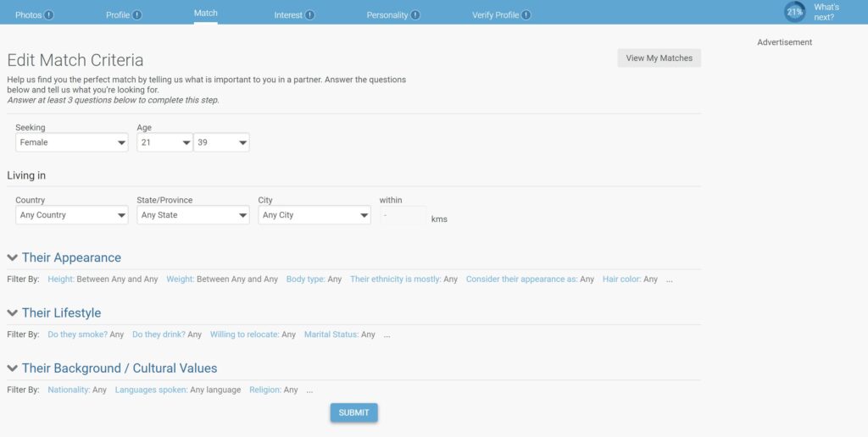
Task: Open the maximum age dropdown set to 39
Action: 221,143
